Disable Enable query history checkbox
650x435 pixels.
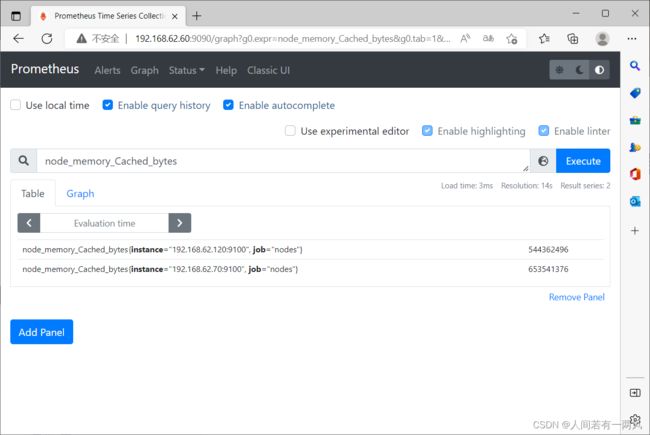(x=107, y=105)
